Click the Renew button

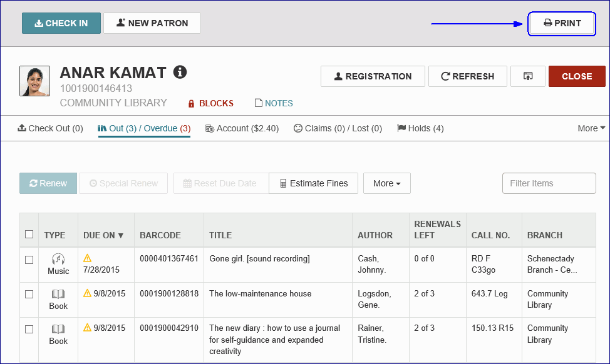48,183
